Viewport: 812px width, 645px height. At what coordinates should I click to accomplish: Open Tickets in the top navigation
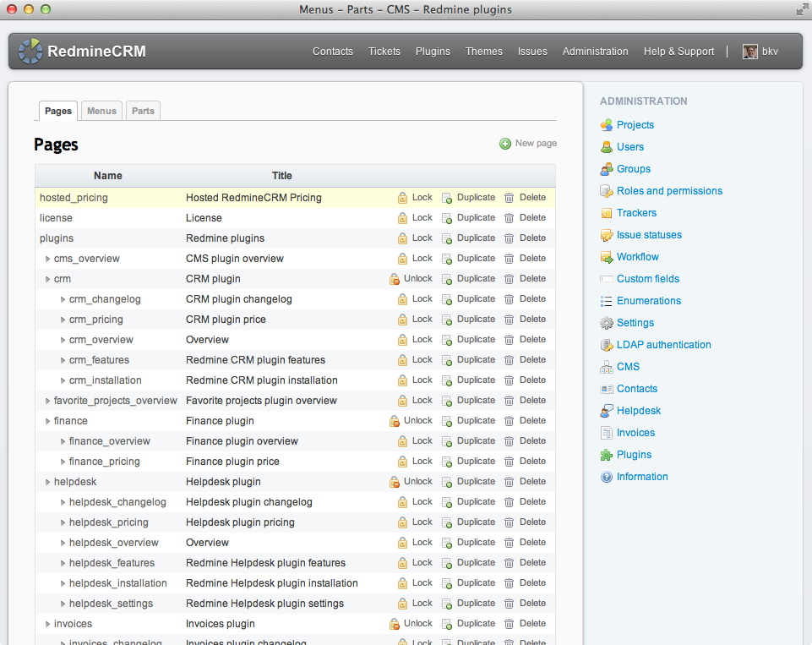(x=384, y=52)
